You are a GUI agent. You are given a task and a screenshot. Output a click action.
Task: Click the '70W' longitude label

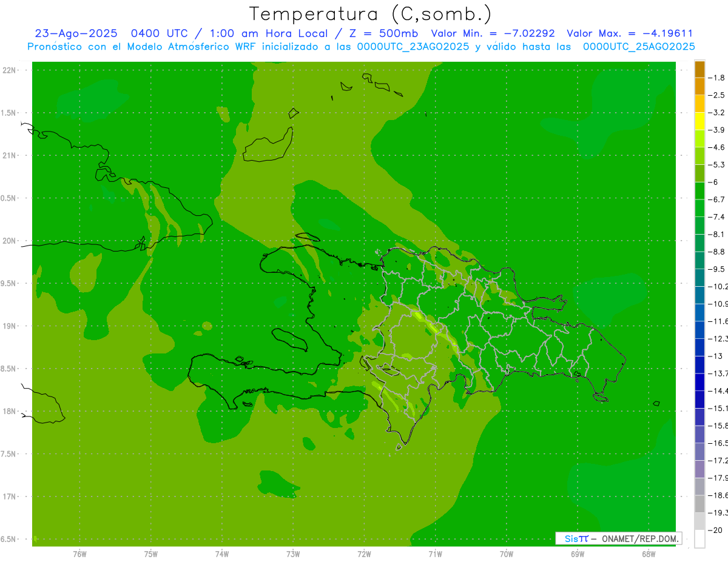[x=507, y=554]
